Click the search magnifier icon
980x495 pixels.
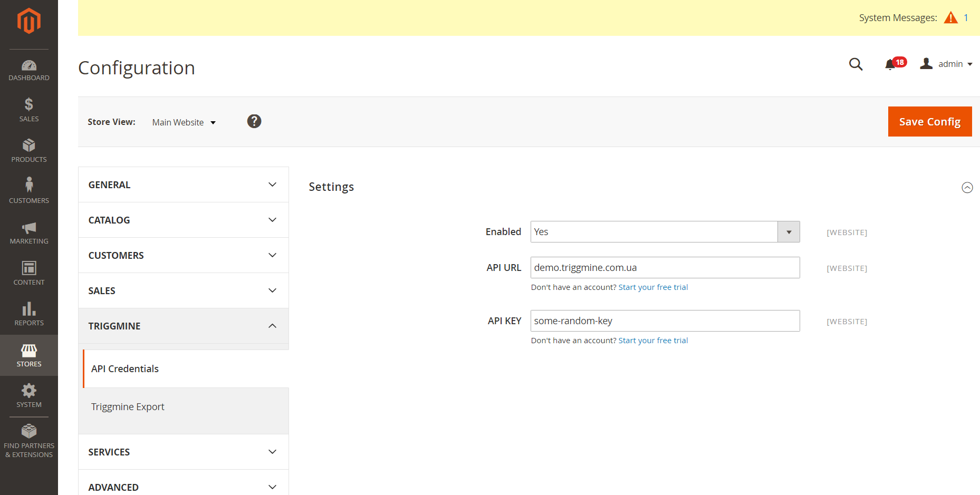click(856, 64)
